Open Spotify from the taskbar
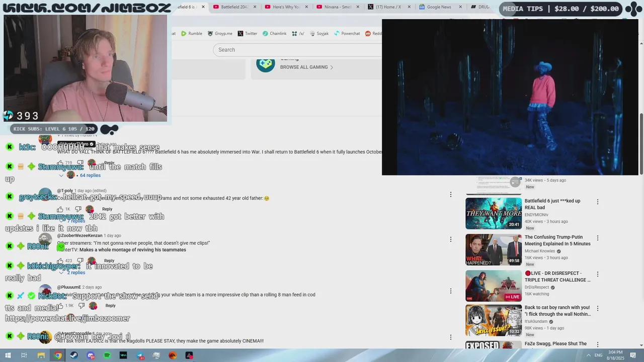Image resolution: width=644 pixels, height=362 pixels. pos(107,355)
